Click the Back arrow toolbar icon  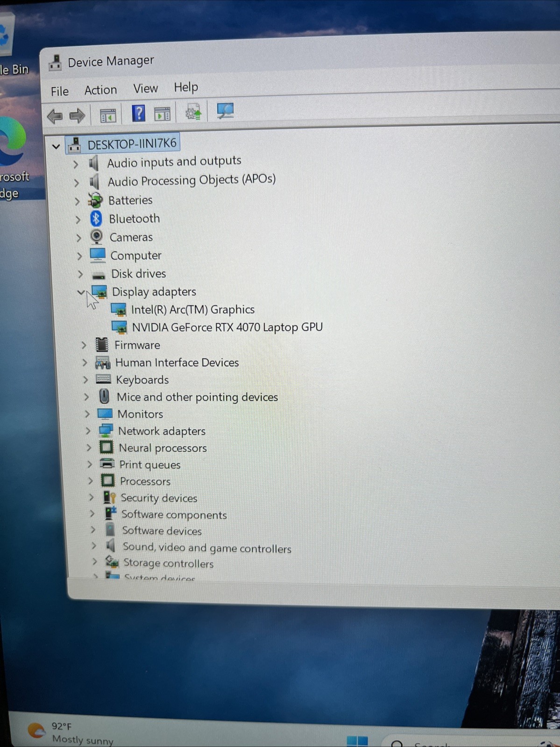(x=55, y=115)
